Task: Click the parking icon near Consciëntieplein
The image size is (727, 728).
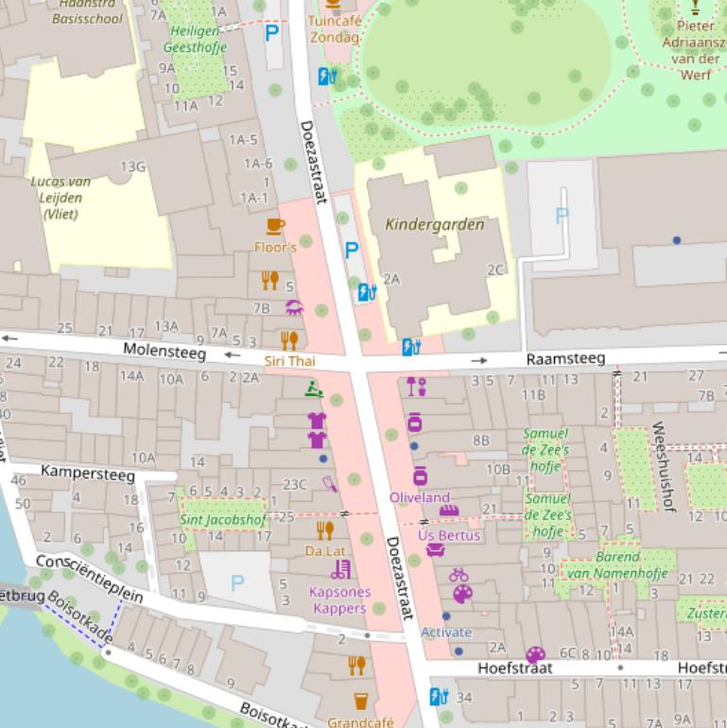Action: click(237, 582)
